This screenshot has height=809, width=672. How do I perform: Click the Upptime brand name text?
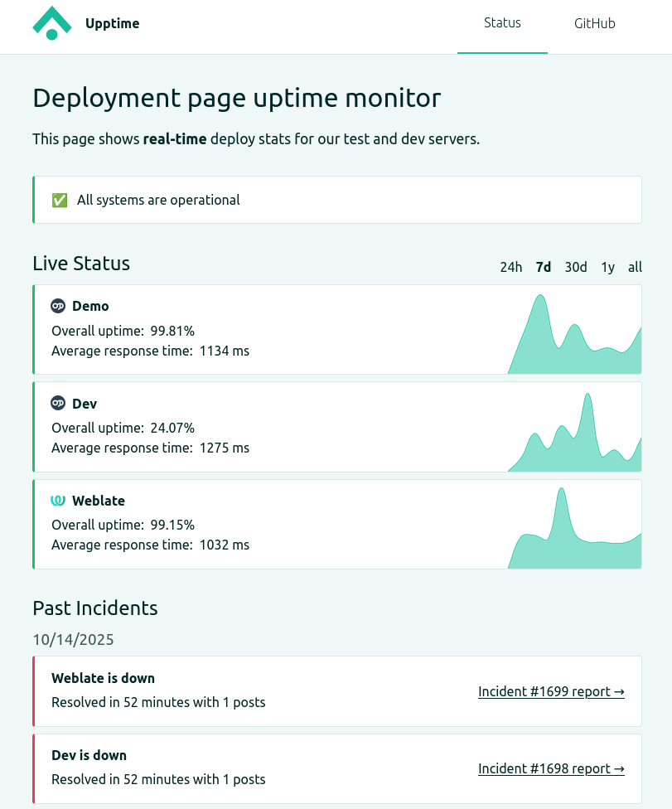[x=112, y=23]
